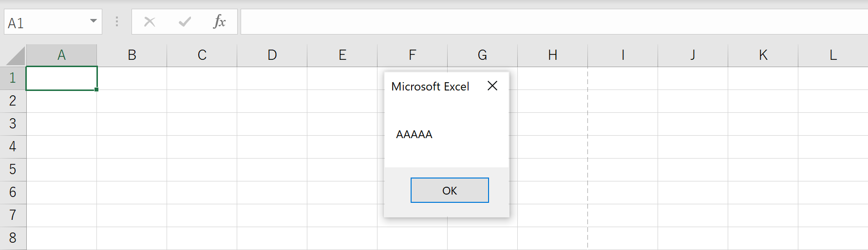Select cell B3 in the sheet

[x=132, y=124]
